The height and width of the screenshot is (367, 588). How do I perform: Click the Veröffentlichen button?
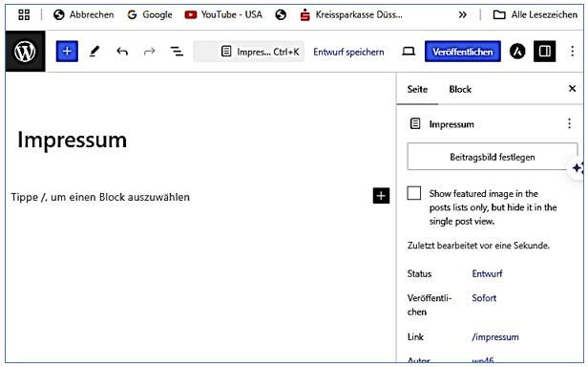point(463,52)
